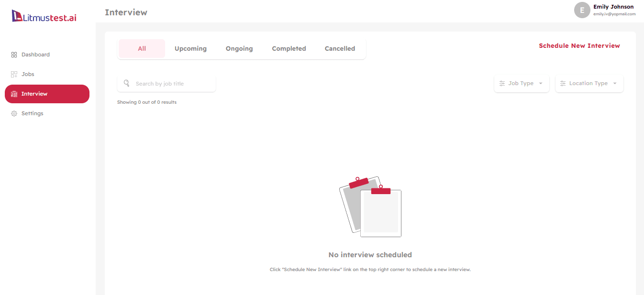644x295 pixels.
Task: Expand the Job Type dropdown arrow
Action: click(x=541, y=84)
